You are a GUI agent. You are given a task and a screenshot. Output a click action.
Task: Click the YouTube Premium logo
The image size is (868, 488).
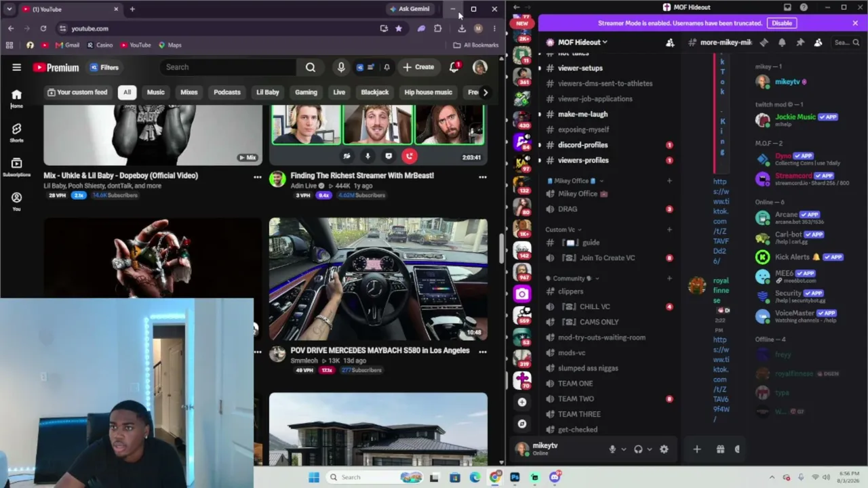(56, 67)
